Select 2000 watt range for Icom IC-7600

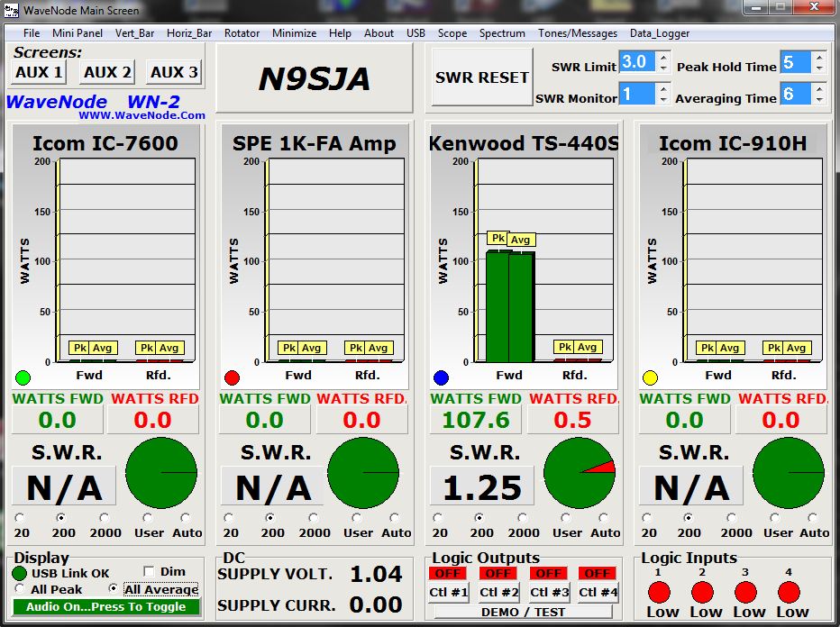[x=104, y=518]
